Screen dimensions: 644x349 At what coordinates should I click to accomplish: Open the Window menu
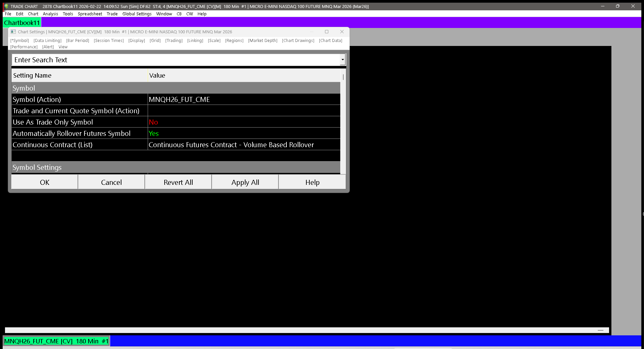click(164, 14)
